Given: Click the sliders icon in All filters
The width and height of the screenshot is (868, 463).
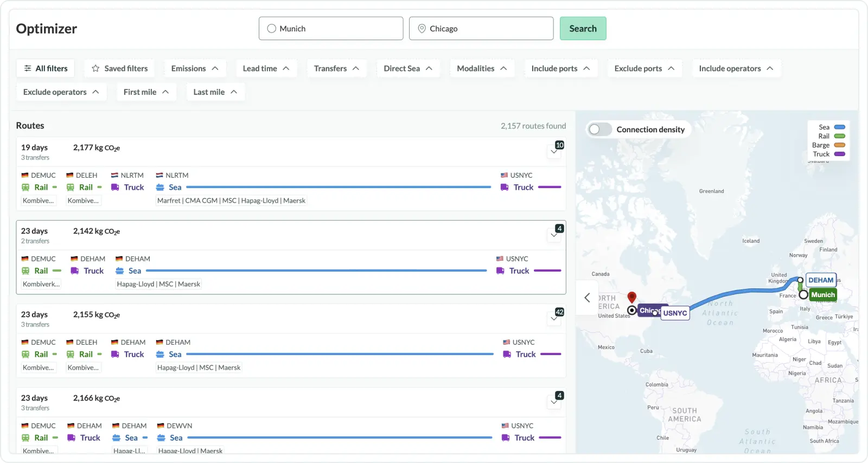Looking at the screenshot, I should click(28, 68).
